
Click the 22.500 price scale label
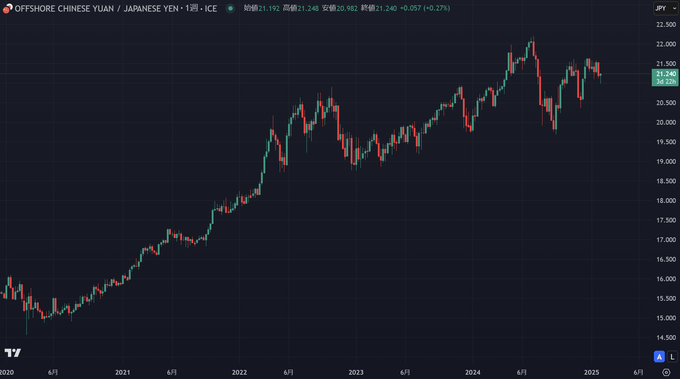tap(666, 25)
